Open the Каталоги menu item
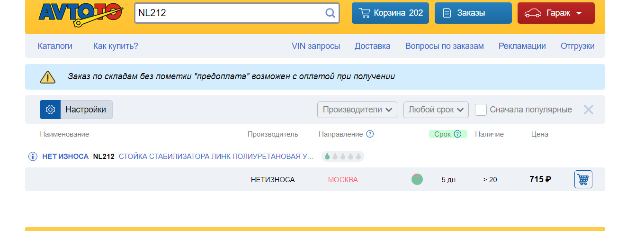 [x=55, y=46]
